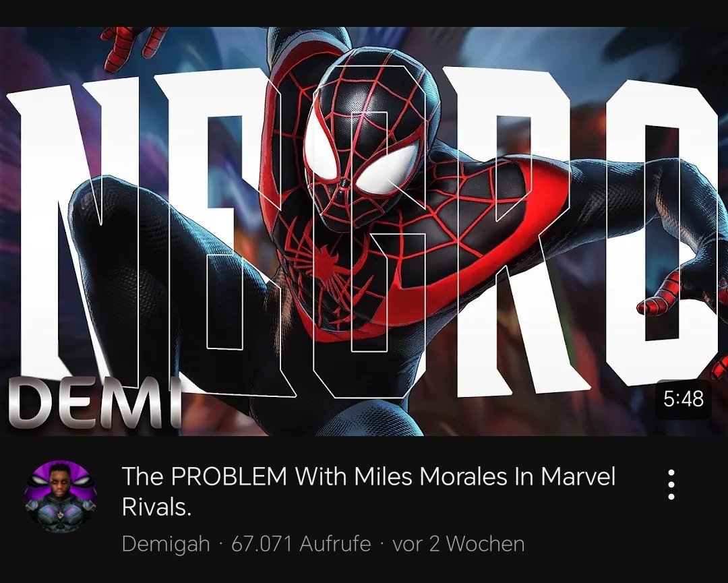The height and width of the screenshot is (583, 728).
Task: Click the 5:48 duration badge
Action: tap(684, 399)
